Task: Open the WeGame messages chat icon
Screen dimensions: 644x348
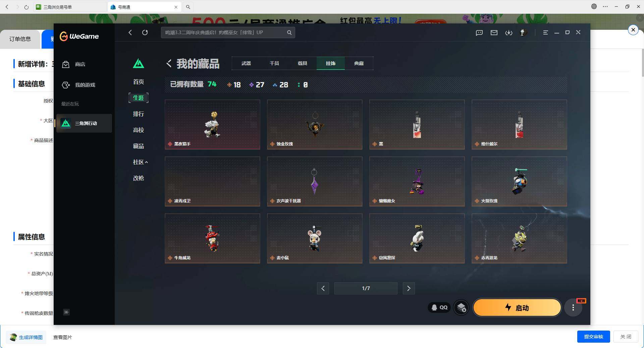Action: [479, 32]
